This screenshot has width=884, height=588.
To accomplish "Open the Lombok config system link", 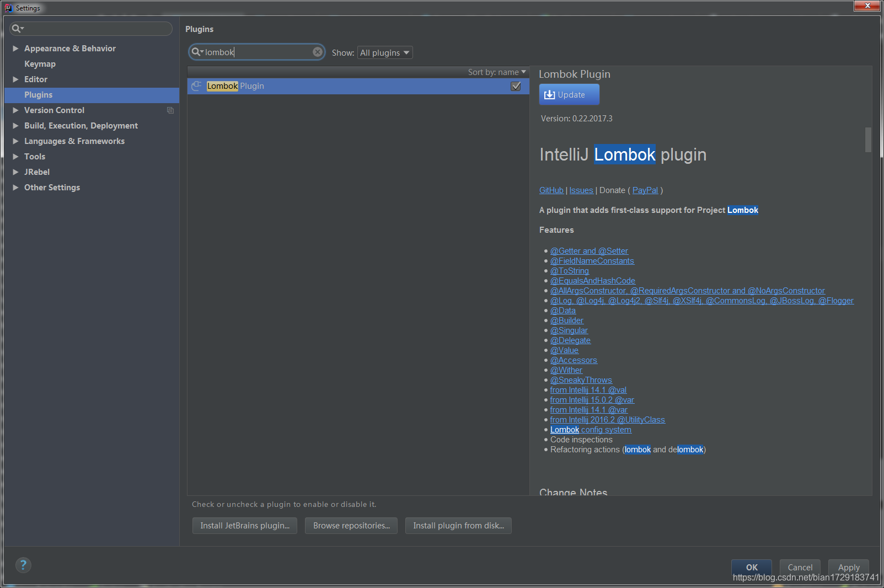I will click(591, 430).
